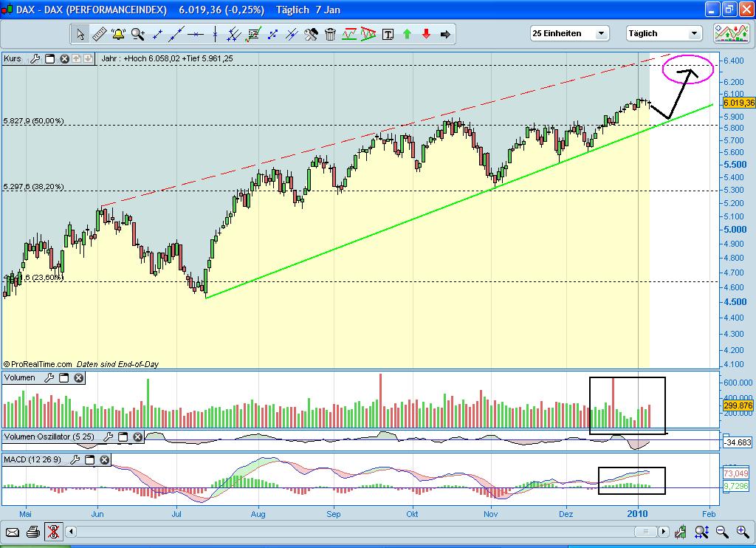Select the green up arrow marker tool
This screenshot has height=548, width=756.
(x=407, y=33)
